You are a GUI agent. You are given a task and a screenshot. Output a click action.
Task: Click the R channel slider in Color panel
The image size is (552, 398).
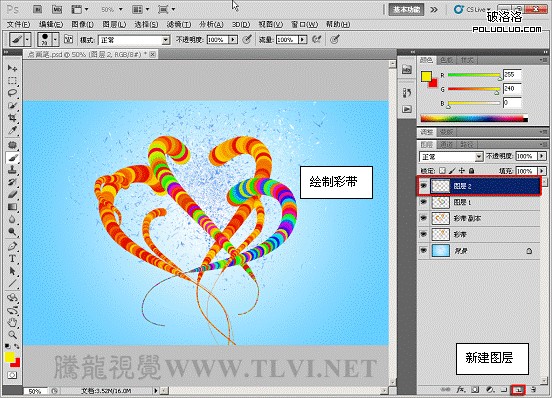tap(474, 75)
